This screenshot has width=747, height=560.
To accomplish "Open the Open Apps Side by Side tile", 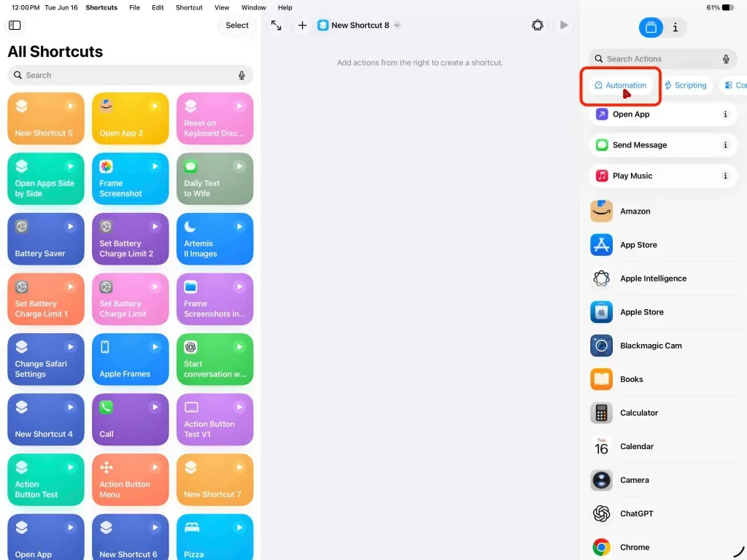I will click(46, 179).
